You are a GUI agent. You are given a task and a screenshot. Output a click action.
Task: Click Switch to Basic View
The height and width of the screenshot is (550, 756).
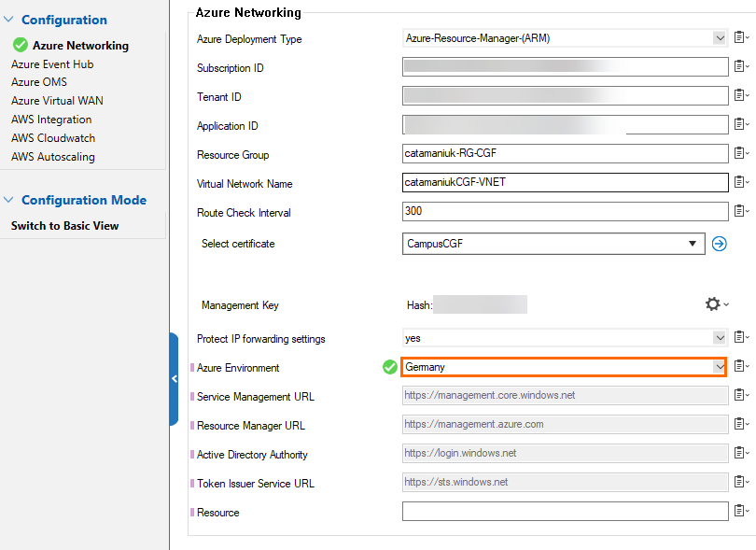[x=64, y=226]
